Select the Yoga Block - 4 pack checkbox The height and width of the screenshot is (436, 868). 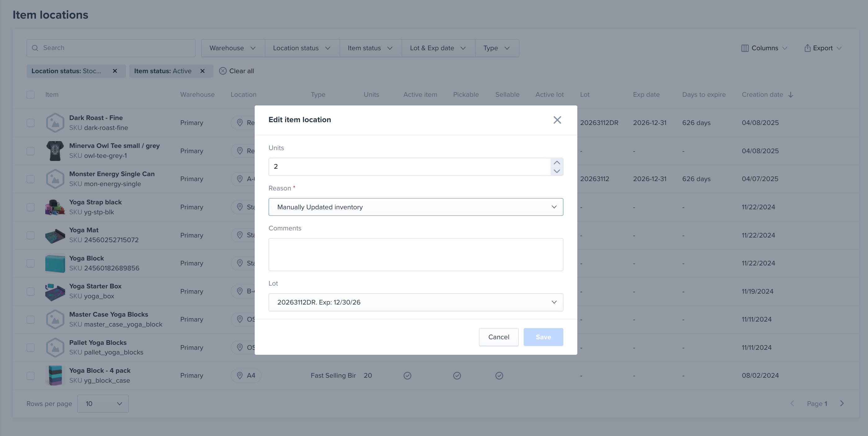click(31, 375)
